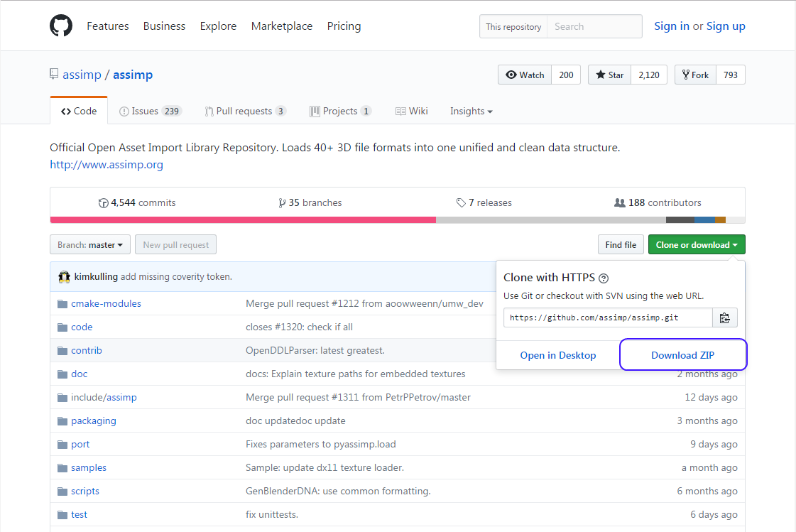
Task: Click the folder icon beside doc
Action: pyautogui.click(x=62, y=374)
